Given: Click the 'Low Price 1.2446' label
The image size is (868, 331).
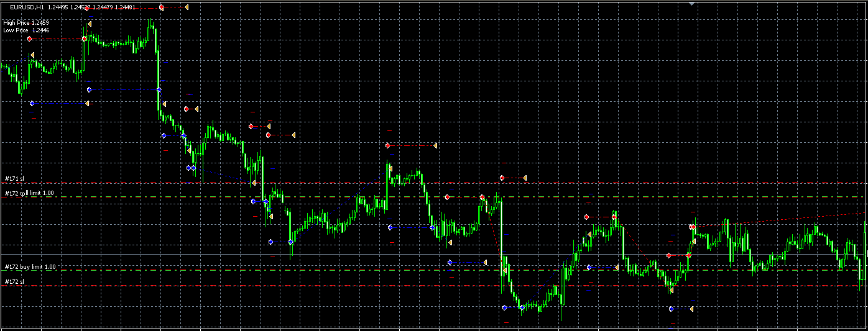Looking at the screenshot, I should click(26, 30).
